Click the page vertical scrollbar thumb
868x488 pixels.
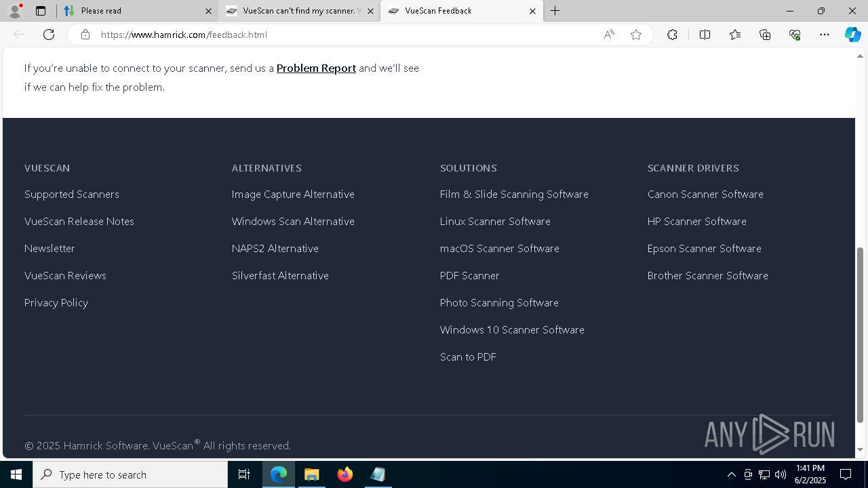click(x=861, y=335)
